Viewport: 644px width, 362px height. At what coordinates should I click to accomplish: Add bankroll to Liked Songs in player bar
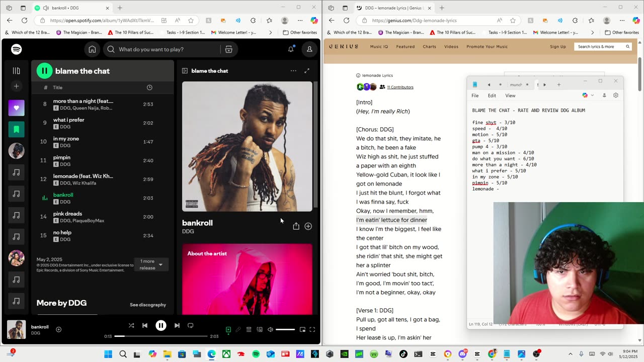(x=58, y=329)
